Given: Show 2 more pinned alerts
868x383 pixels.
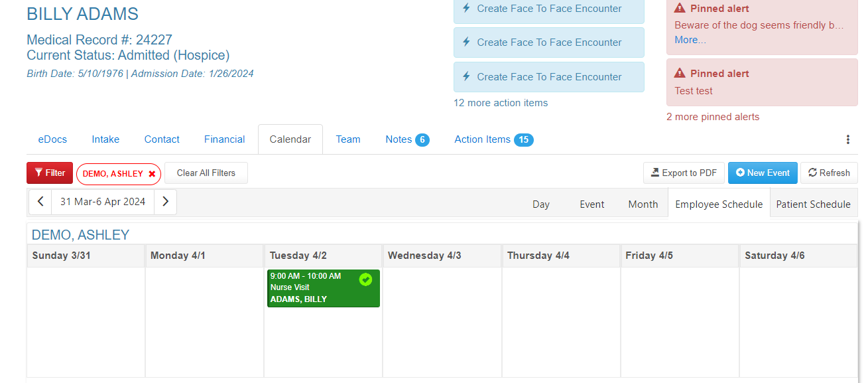Looking at the screenshot, I should pyautogui.click(x=713, y=117).
